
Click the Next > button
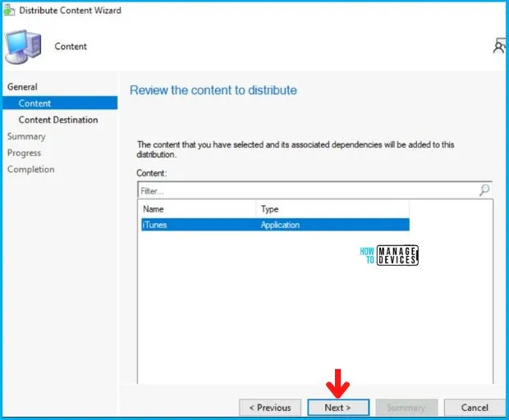(x=338, y=408)
